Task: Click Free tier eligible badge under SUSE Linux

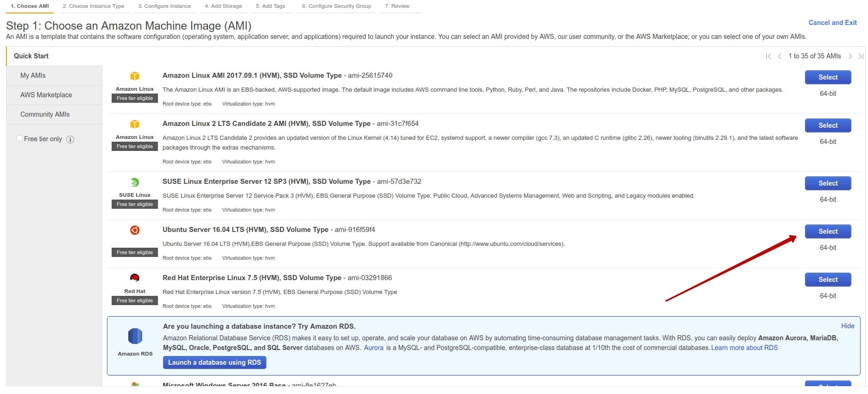Action: 135,204
